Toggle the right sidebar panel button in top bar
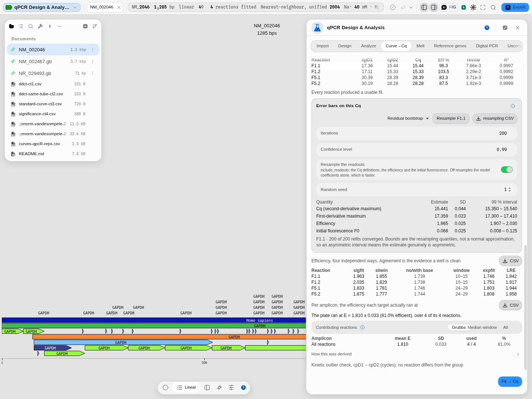Screen dimensions: 532x399 click(x=434, y=7)
